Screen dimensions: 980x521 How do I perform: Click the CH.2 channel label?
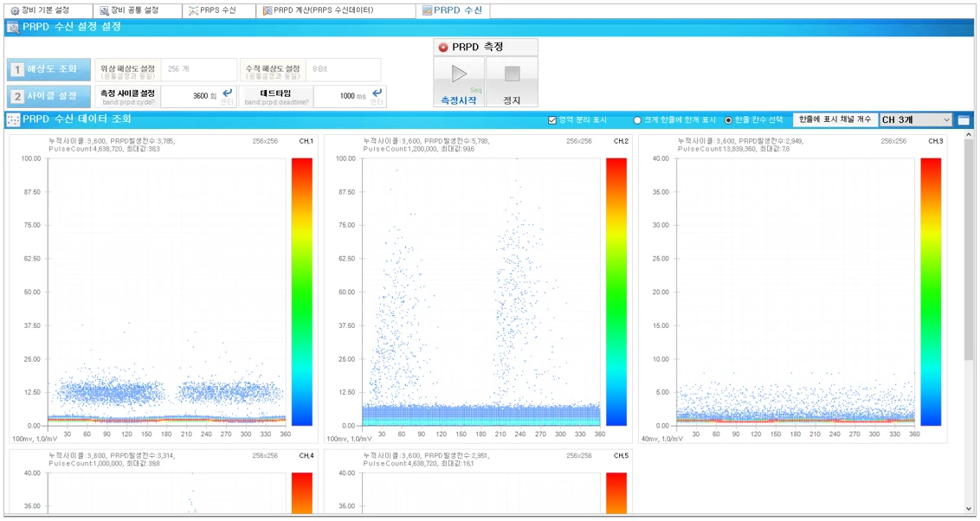click(x=621, y=142)
